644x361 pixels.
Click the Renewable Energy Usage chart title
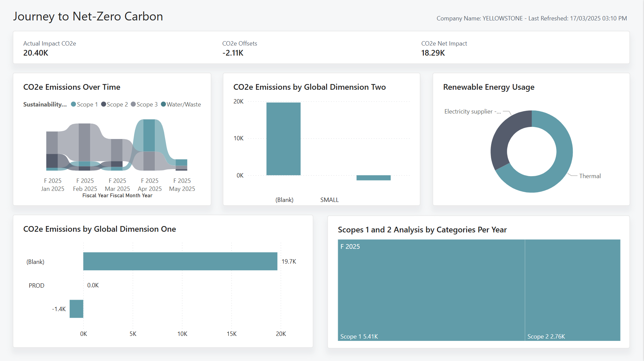tap(489, 87)
